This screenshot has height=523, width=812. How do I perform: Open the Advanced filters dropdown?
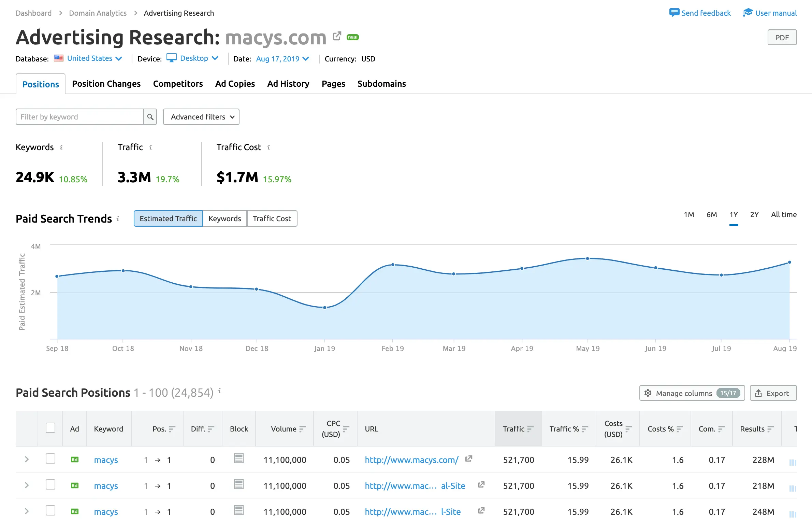(x=201, y=117)
